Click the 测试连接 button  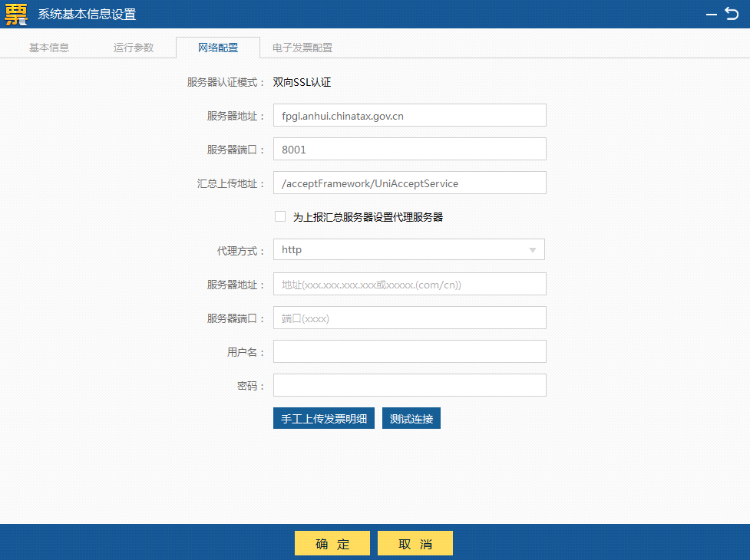tap(411, 418)
